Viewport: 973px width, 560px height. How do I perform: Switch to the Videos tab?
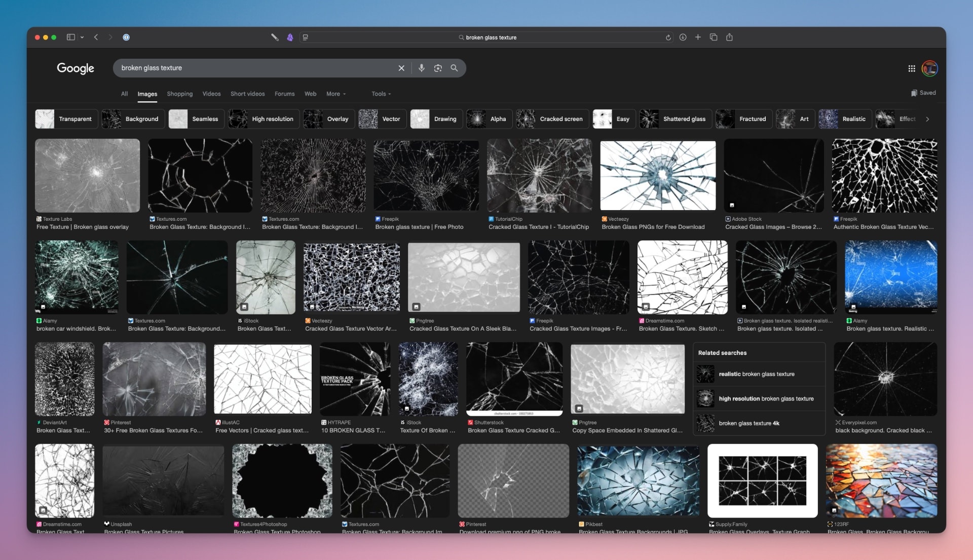coord(211,94)
